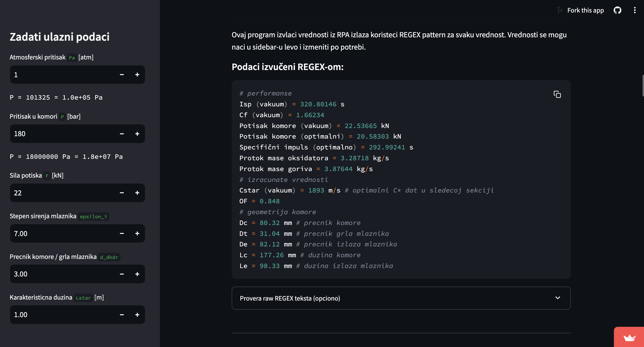The image size is (644, 347).
Task: Click the Dc value 80.32
Action: click(x=269, y=223)
